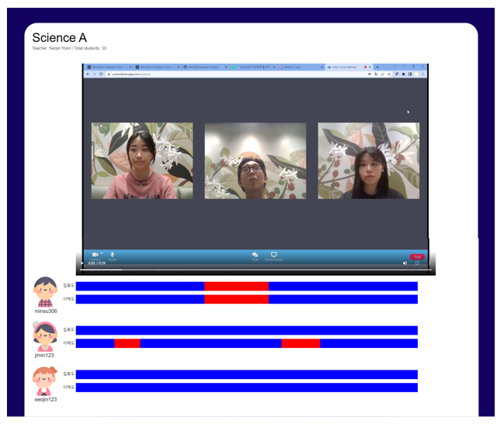Screen dimensions: 504x424
Task: Click the browser profile avatar circle
Action: coord(416,75)
